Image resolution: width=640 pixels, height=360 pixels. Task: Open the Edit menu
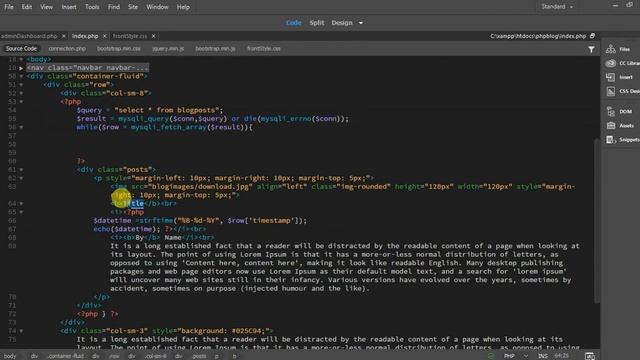[x=27, y=7]
